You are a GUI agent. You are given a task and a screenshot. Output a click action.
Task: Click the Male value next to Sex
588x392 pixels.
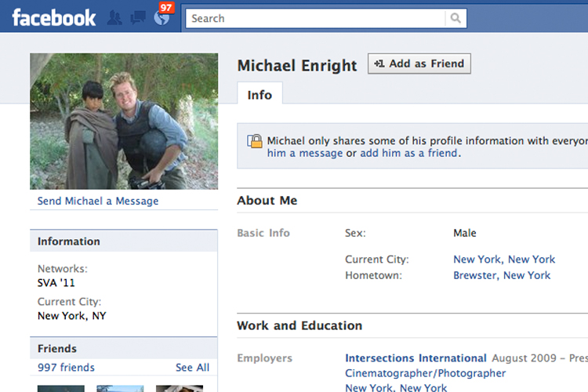465,233
